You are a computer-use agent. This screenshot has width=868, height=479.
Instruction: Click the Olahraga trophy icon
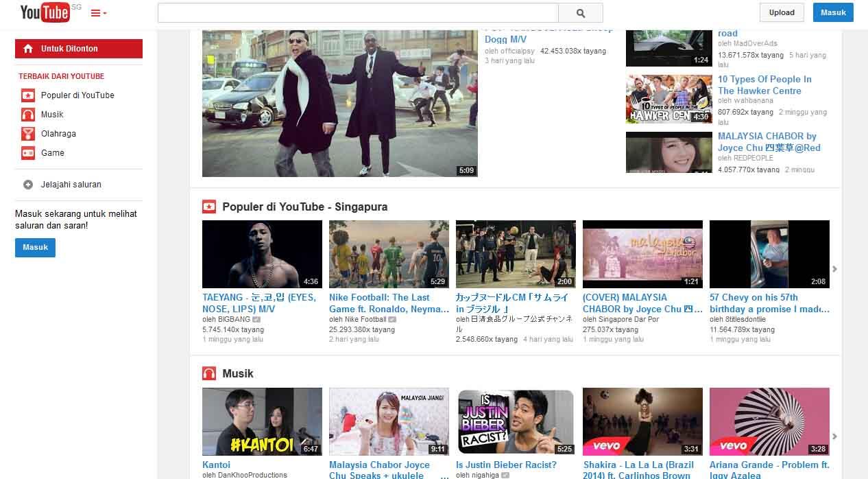point(28,134)
